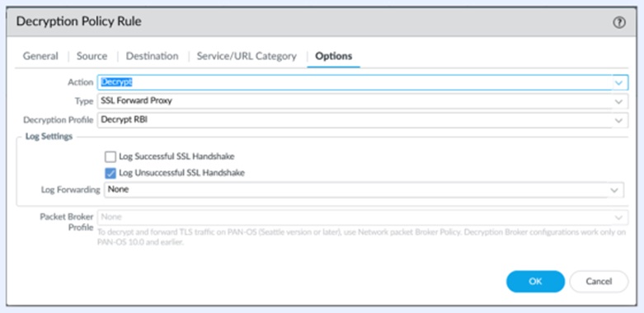Enable Log Successful SSL Handshake checkbox
This screenshot has width=644, height=313.
coord(110,156)
